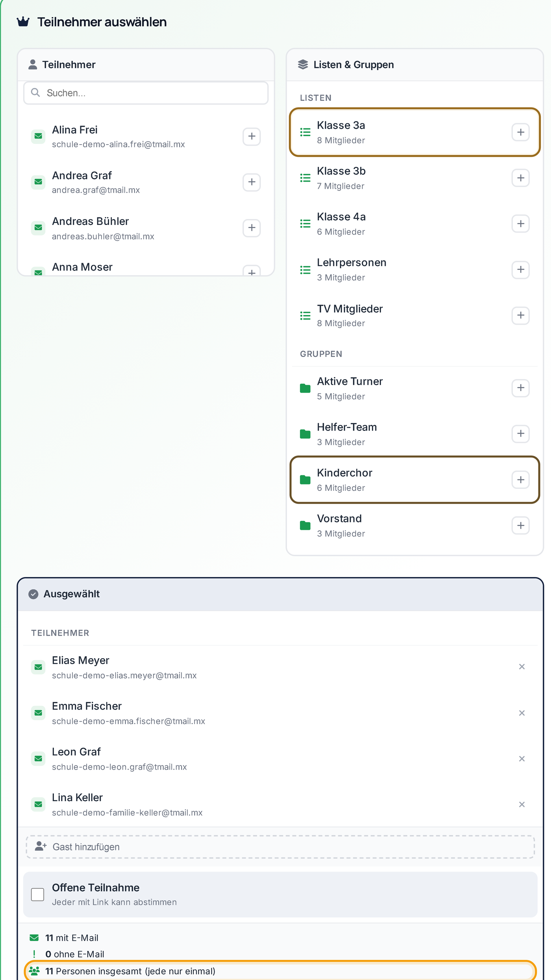The height and width of the screenshot is (980, 551).
Task: Add group Aktive Turner with plus
Action: point(520,388)
